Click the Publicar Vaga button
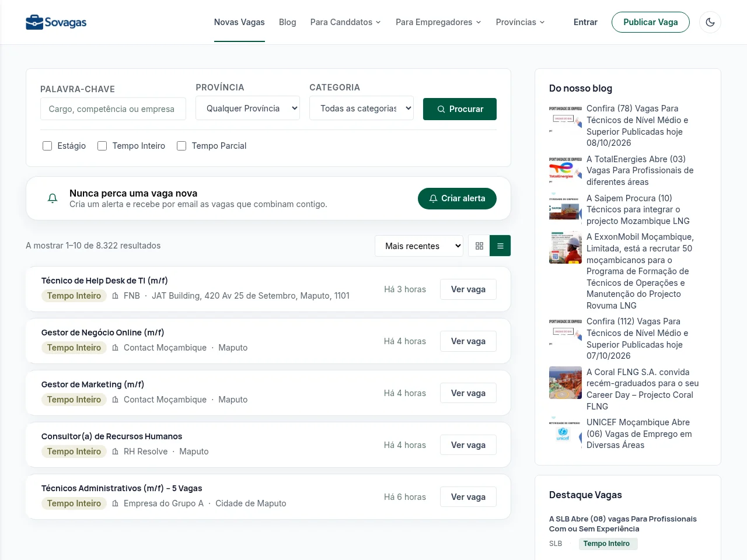 pos(651,22)
